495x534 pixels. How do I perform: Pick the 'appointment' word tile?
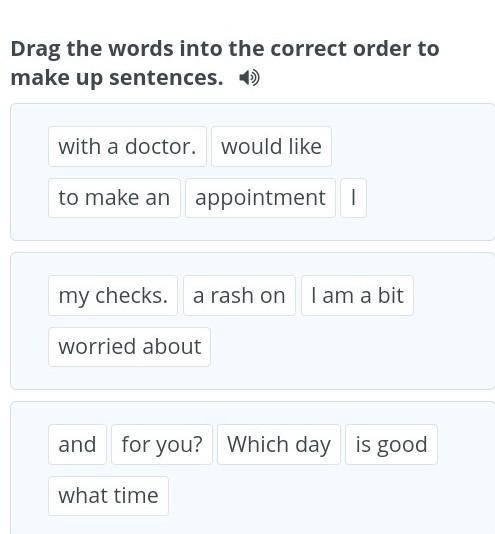[x=260, y=198]
